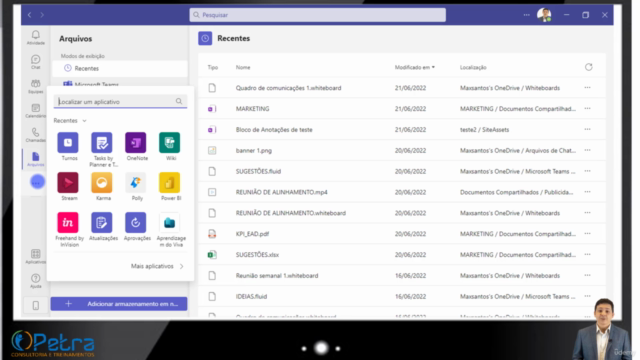Open more options for MARKETING row
The image size is (640, 360).
coord(587,109)
